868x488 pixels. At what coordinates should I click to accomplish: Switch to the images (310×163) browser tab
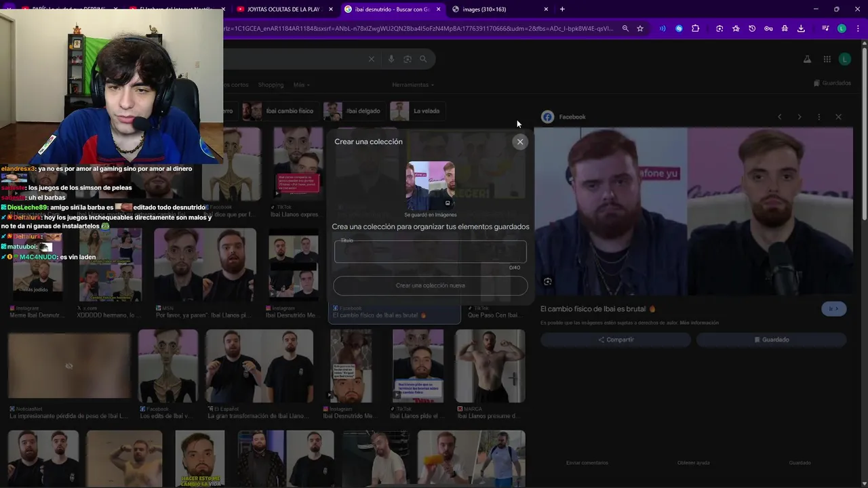click(x=494, y=9)
